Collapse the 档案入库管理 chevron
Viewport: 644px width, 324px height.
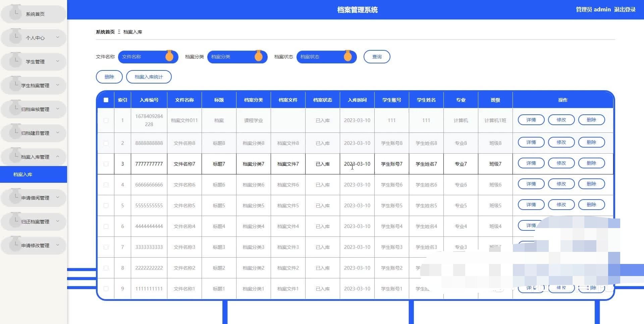58,156
